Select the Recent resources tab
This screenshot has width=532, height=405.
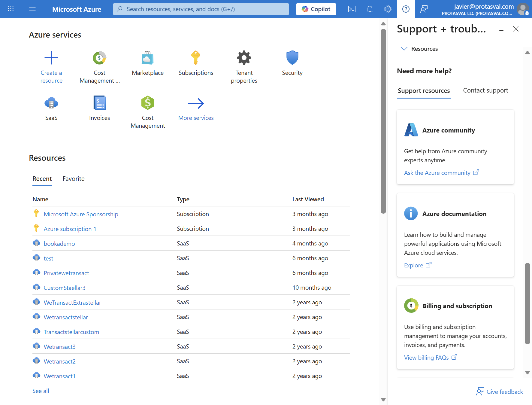tap(42, 179)
